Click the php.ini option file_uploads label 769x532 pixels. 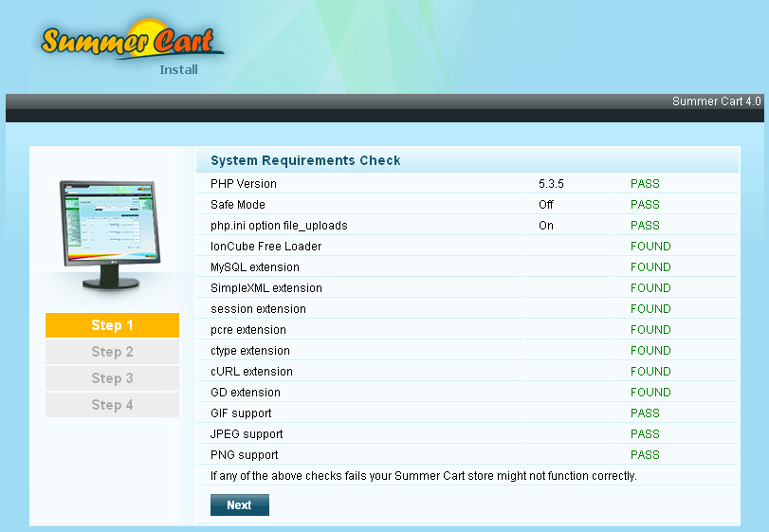tap(279, 226)
